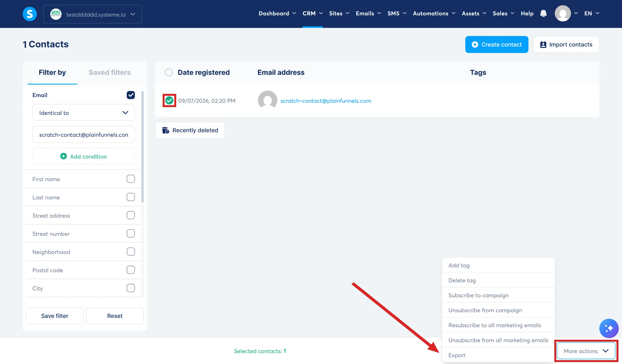Expand the testdddddd.systeme.io workspace selector
The image size is (622, 364).
[x=93, y=14]
